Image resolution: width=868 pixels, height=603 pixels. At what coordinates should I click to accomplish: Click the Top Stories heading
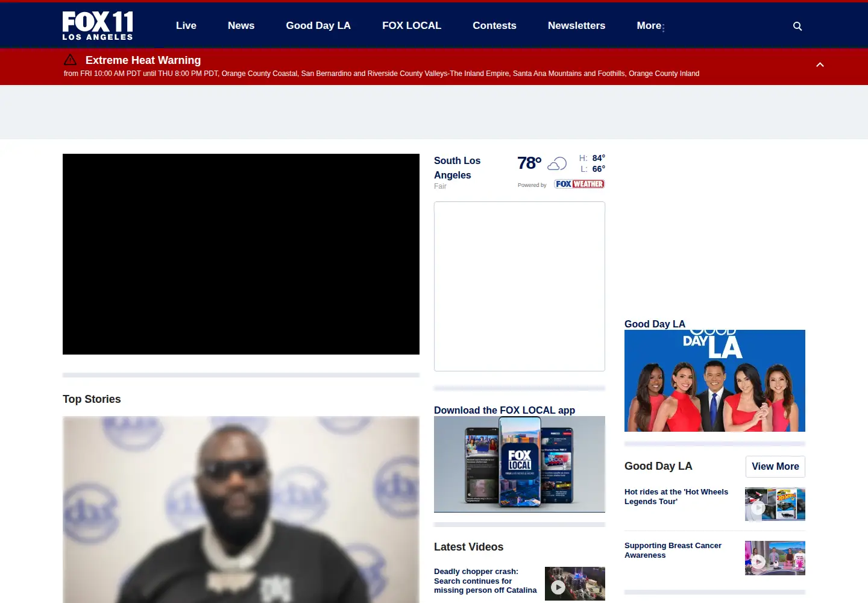(x=92, y=399)
